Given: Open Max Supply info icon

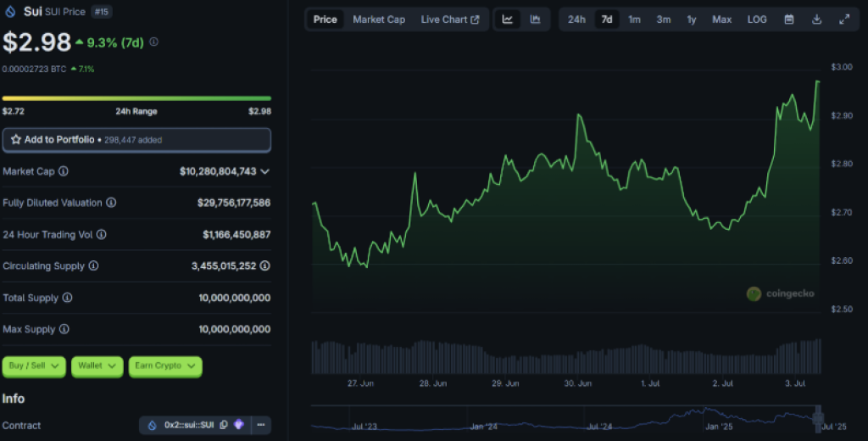Looking at the screenshot, I should click(x=64, y=329).
